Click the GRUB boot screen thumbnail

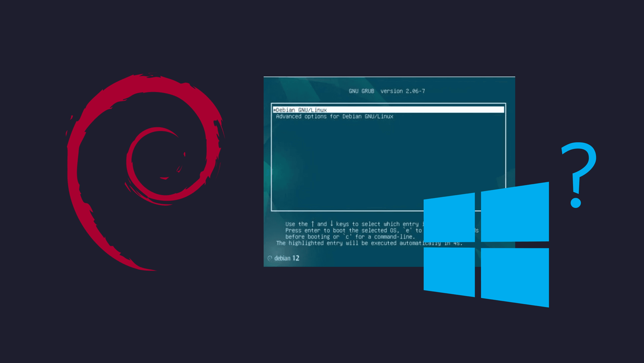tap(389, 171)
